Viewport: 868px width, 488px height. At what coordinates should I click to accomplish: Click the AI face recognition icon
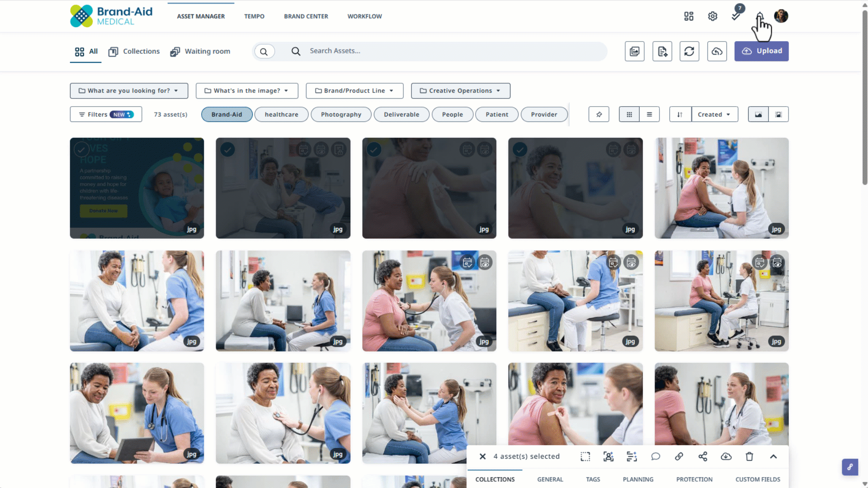pos(609,456)
